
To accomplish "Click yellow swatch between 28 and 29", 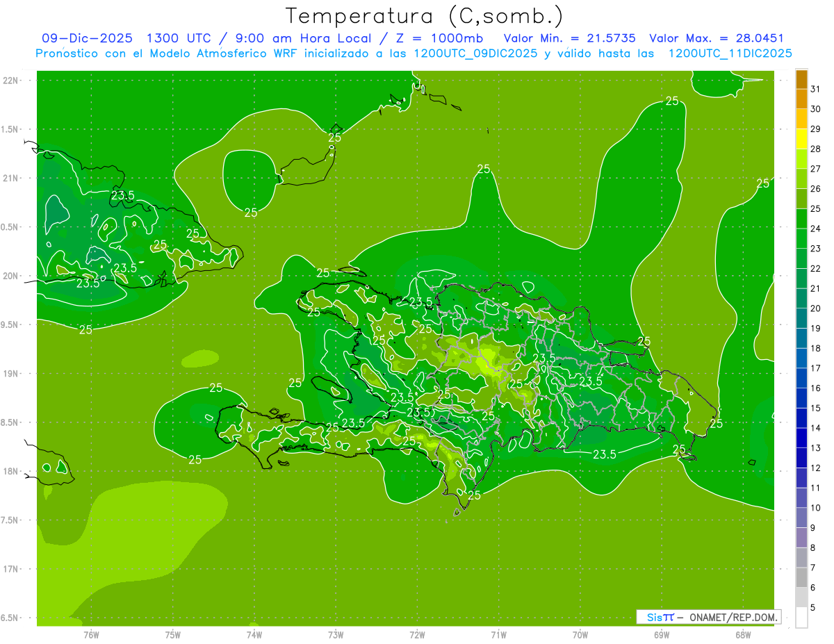I will (x=801, y=139).
